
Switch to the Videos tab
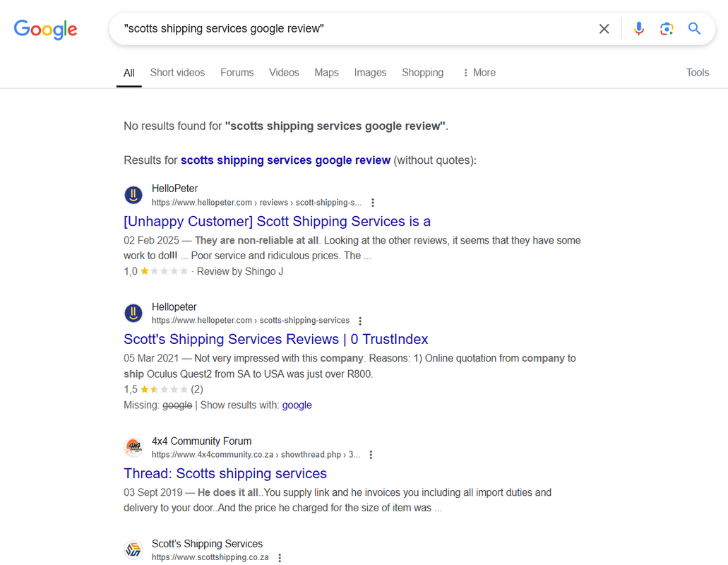click(284, 73)
